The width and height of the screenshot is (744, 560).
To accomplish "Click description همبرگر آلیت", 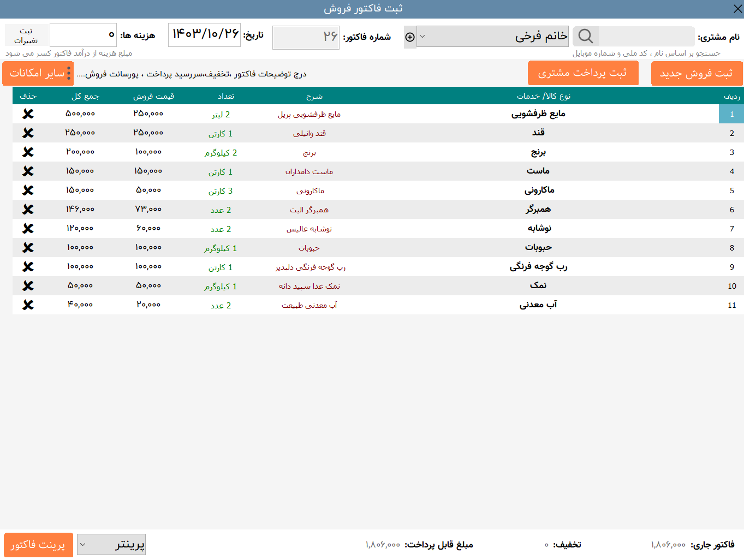I will point(309,210).
